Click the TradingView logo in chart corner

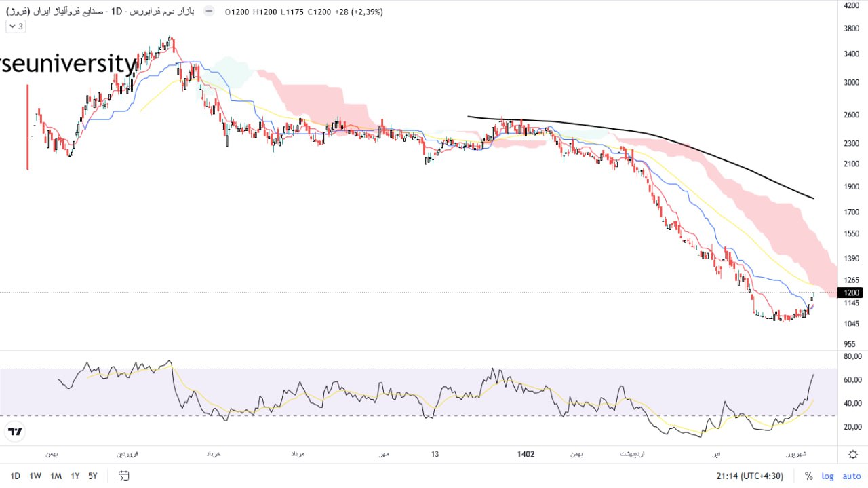(15, 432)
